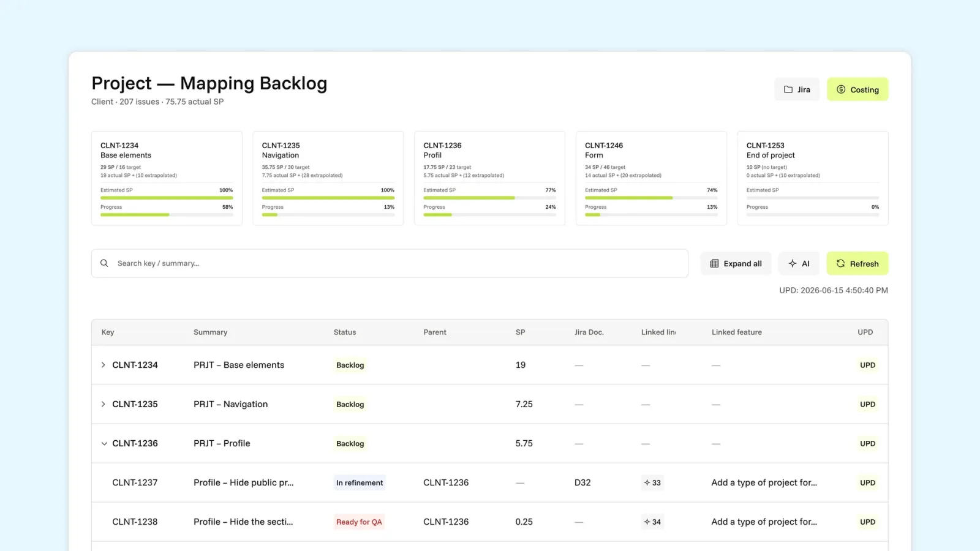Open parent CLNT-1236 in CLNT-1238 row

coord(446,522)
